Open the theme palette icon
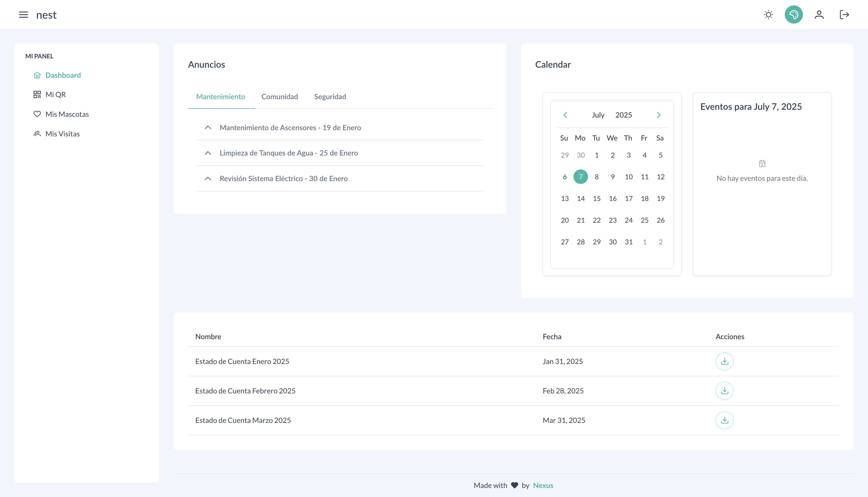 coord(794,15)
